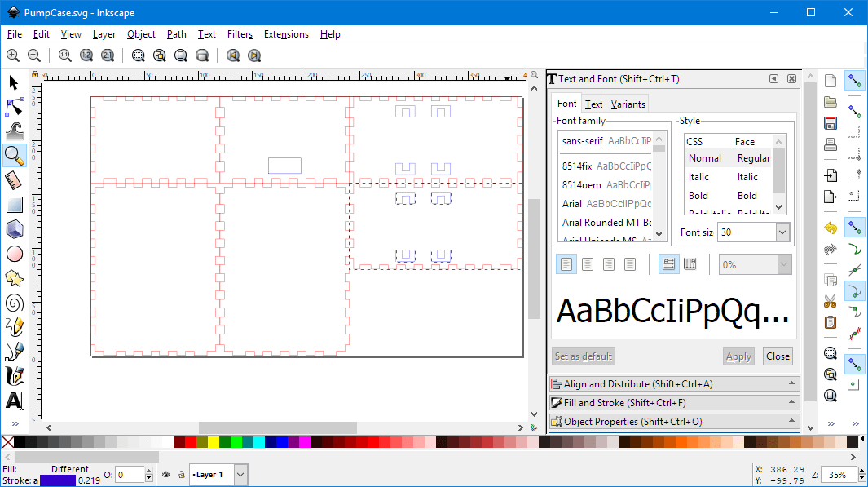Click the Zoom out toolbar icon
Image resolution: width=868 pixels, height=487 pixels.
coord(34,55)
